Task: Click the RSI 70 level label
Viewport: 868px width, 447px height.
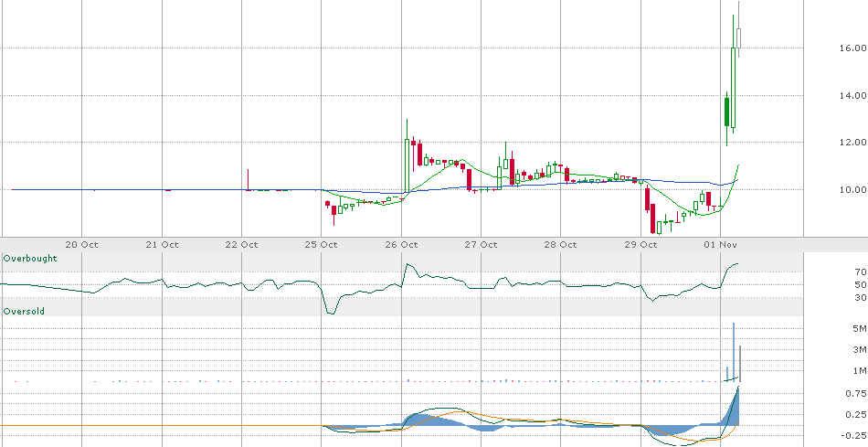Action: coord(860,272)
